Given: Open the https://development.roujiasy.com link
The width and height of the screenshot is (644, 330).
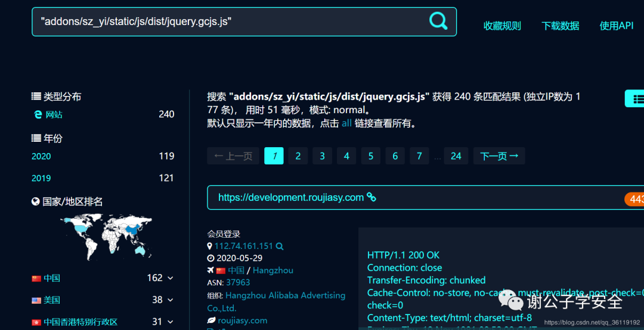Looking at the screenshot, I should tap(291, 197).
